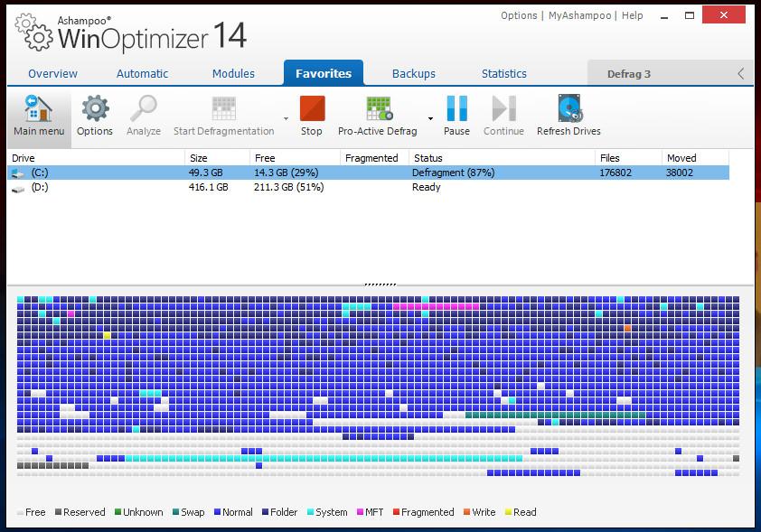Sort by the Status column header
761x532 pixels.
coord(502,158)
